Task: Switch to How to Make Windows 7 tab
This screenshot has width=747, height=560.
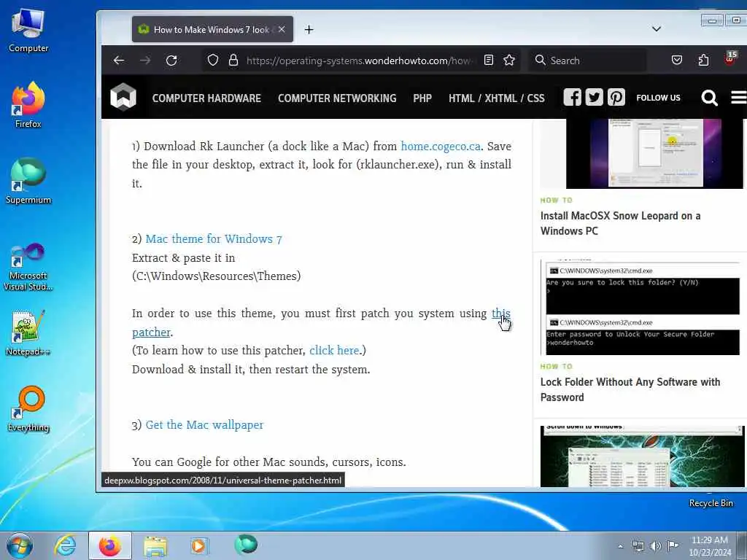Action: (212, 29)
